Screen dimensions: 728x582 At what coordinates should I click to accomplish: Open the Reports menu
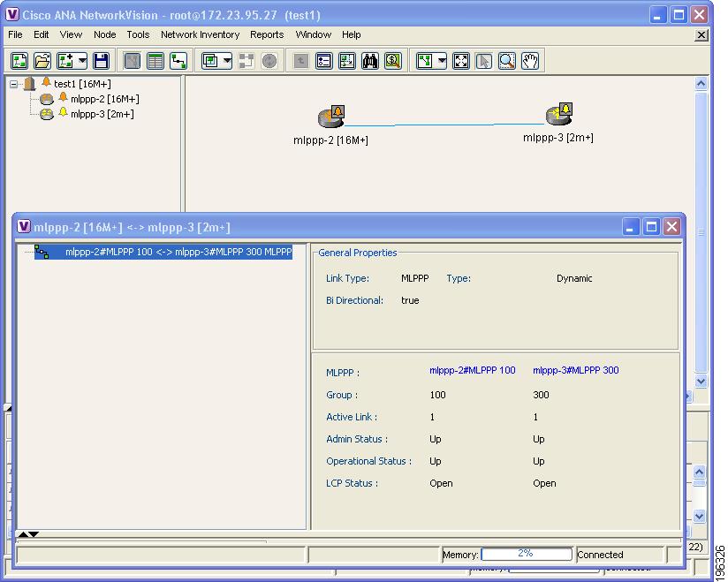(267, 34)
